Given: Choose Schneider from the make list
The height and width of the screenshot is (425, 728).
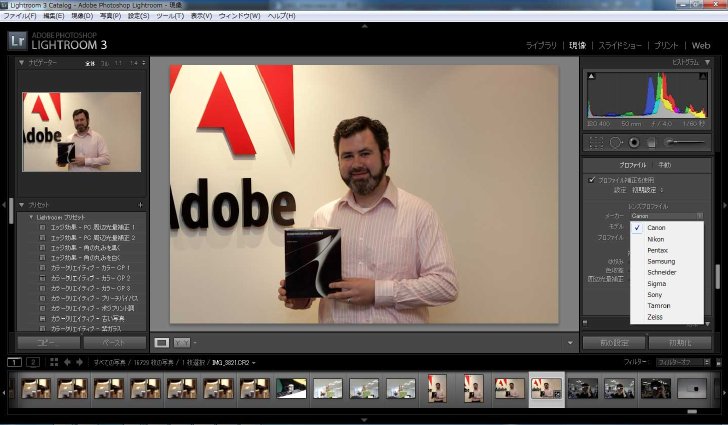Looking at the screenshot, I should [667, 273].
